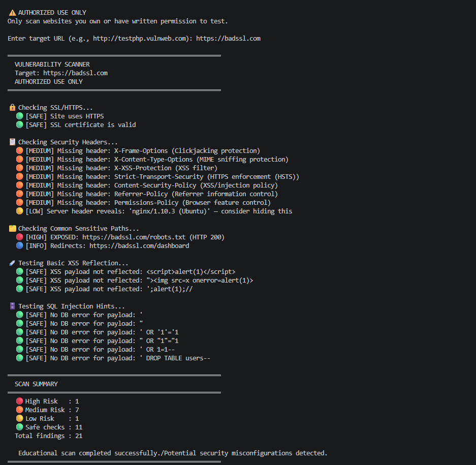Click the syringe icon next to Testing Basic XSS Reflection
The height and width of the screenshot is (465, 476).
13,263
